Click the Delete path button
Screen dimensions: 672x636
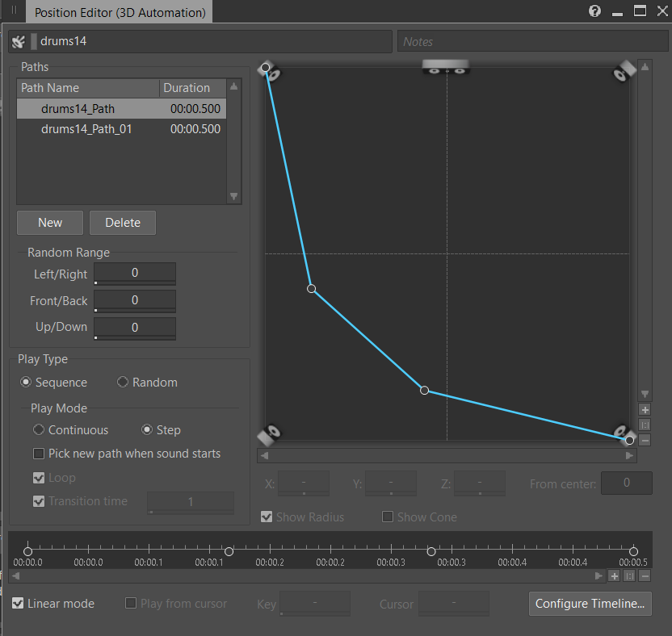tap(123, 223)
